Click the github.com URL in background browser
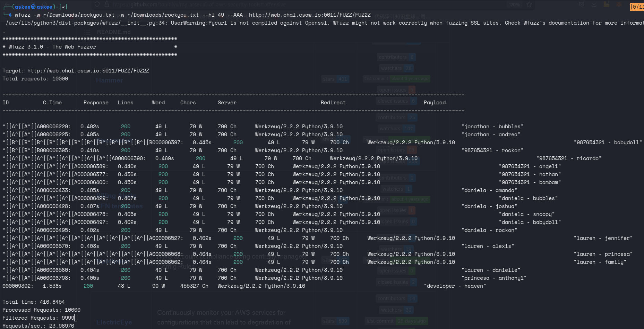Image resolution: width=644 pixels, height=329 pixels. click(x=199, y=5)
